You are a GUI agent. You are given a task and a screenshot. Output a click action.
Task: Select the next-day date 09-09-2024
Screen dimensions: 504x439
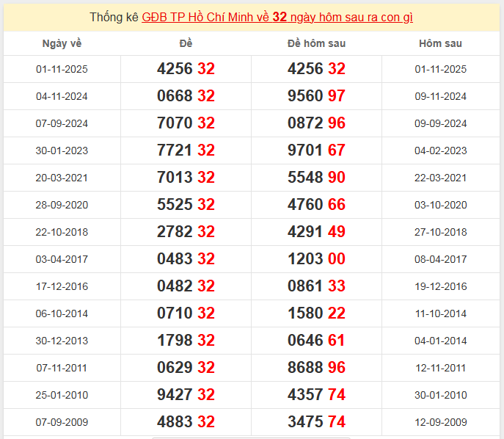click(x=440, y=123)
